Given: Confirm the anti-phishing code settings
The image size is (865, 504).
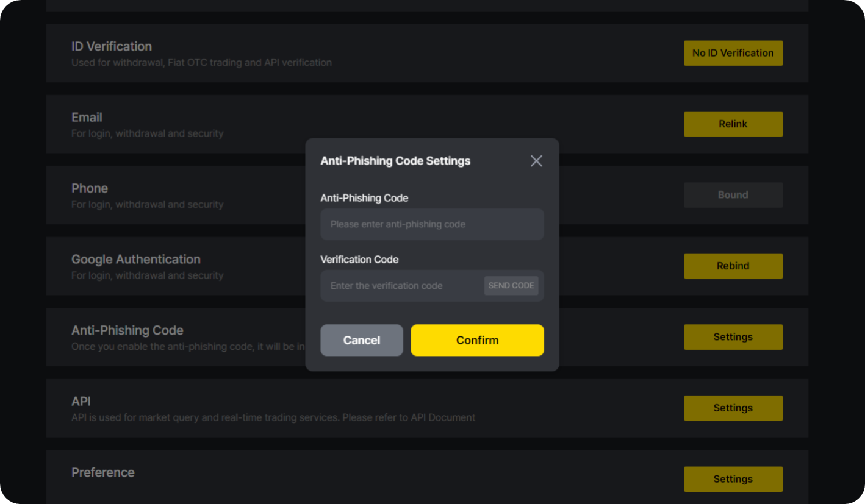Looking at the screenshot, I should (477, 340).
